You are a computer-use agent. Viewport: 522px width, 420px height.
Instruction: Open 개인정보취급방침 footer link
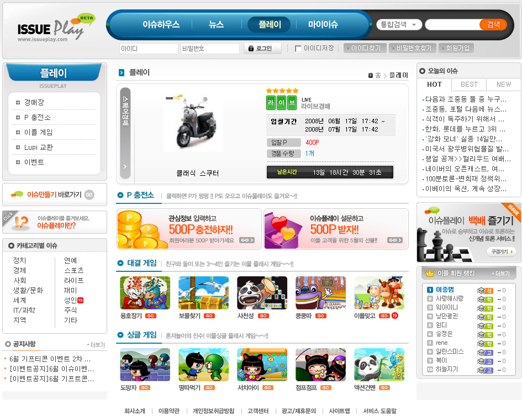click(213, 411)
